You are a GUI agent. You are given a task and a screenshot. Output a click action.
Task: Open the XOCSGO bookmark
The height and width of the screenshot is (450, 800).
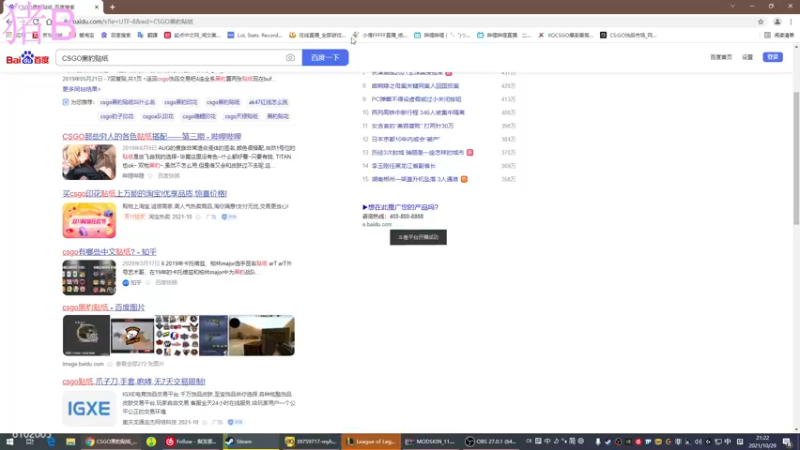click(x=565, y=35)
